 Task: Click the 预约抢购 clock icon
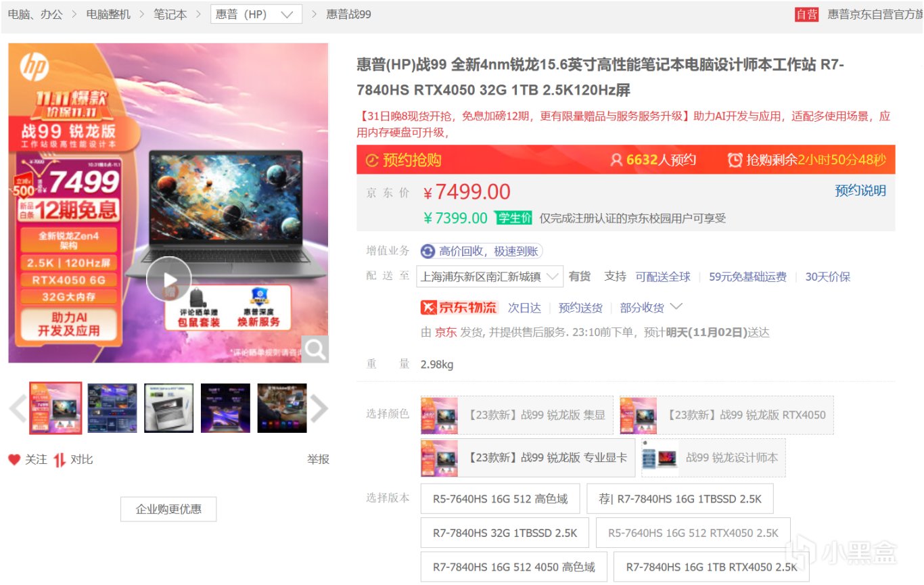coord(371,160)
